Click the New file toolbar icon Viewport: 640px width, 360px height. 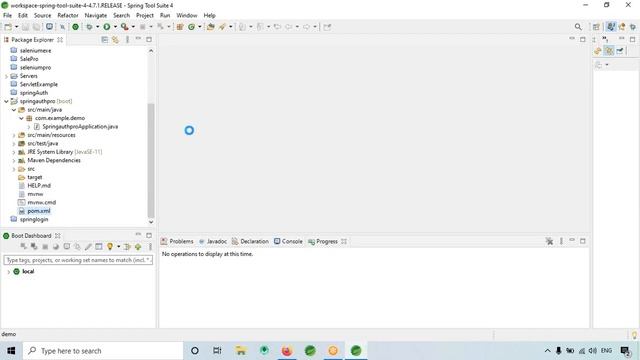(8, 27)
